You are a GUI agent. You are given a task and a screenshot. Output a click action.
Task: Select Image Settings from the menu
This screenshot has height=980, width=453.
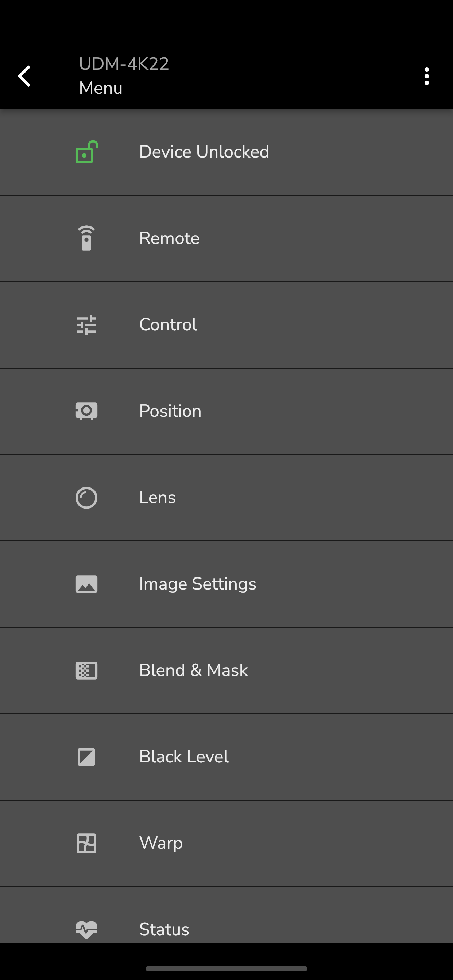point(226,584)
